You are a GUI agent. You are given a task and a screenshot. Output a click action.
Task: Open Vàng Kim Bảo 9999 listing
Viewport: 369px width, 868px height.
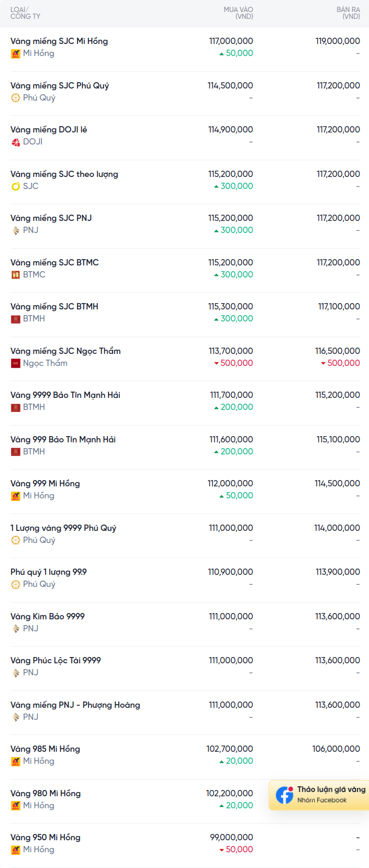48,617
